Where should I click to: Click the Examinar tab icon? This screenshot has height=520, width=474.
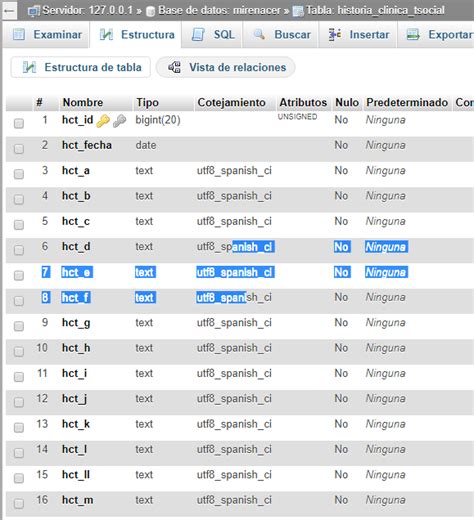19,35
